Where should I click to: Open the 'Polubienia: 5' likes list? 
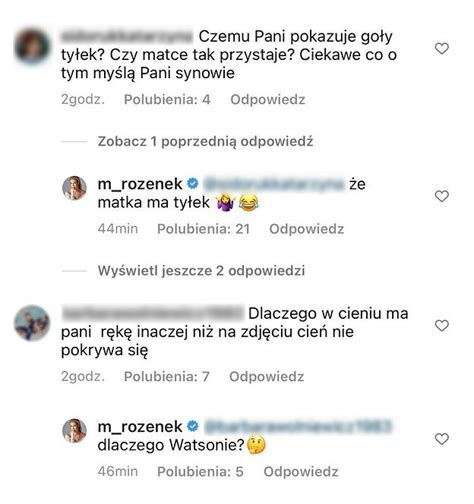pyautogui.click(x=200, y=472)
